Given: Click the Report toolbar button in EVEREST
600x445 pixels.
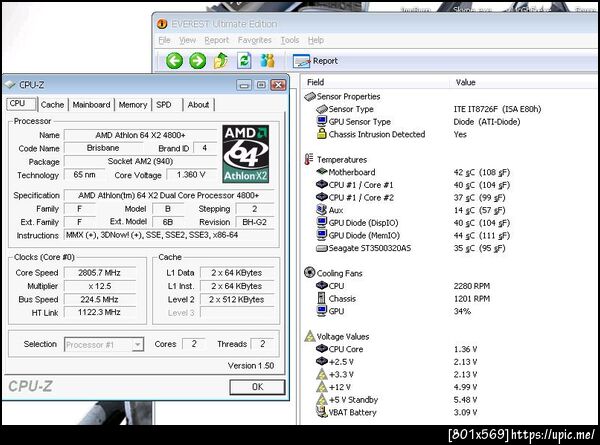Looking at the screenshot, I should click(315, 61).
